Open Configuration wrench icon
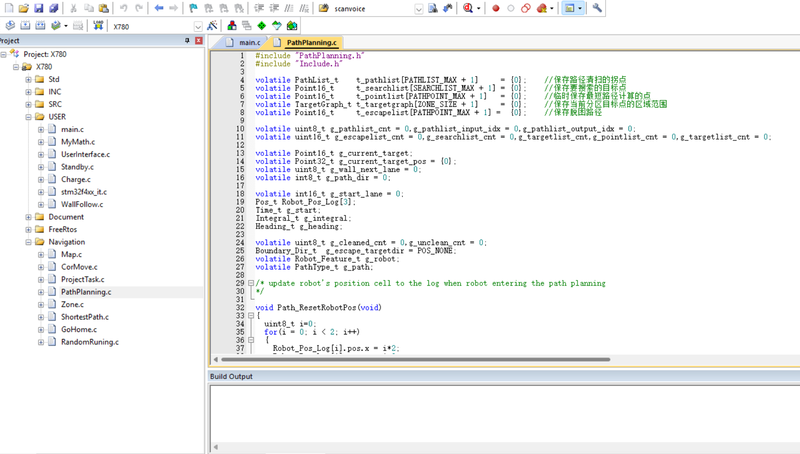Image resolution: width=800 pixels, height=454 pixels. pos(597,8)
